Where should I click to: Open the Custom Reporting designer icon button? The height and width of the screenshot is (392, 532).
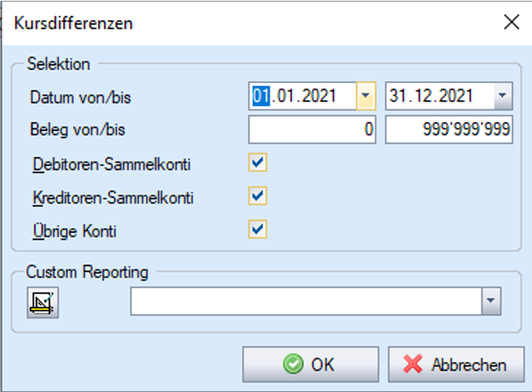[x=40, y=303]
